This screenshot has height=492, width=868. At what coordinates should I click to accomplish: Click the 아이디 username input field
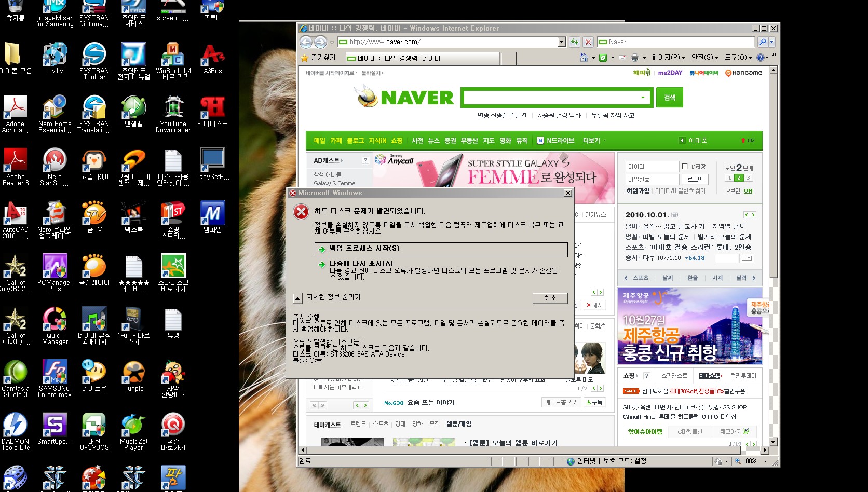[x=652, y=167]
